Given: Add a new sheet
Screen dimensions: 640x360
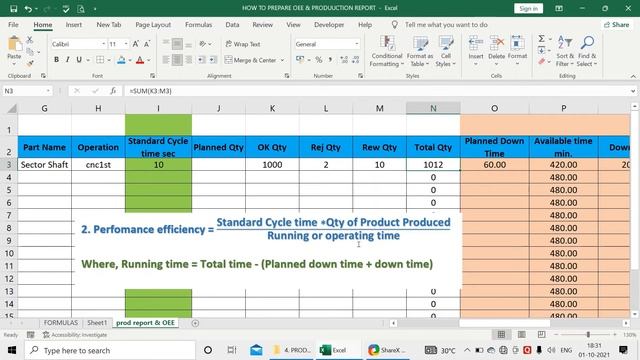Looking at the screenshot, I should [196, 323].
